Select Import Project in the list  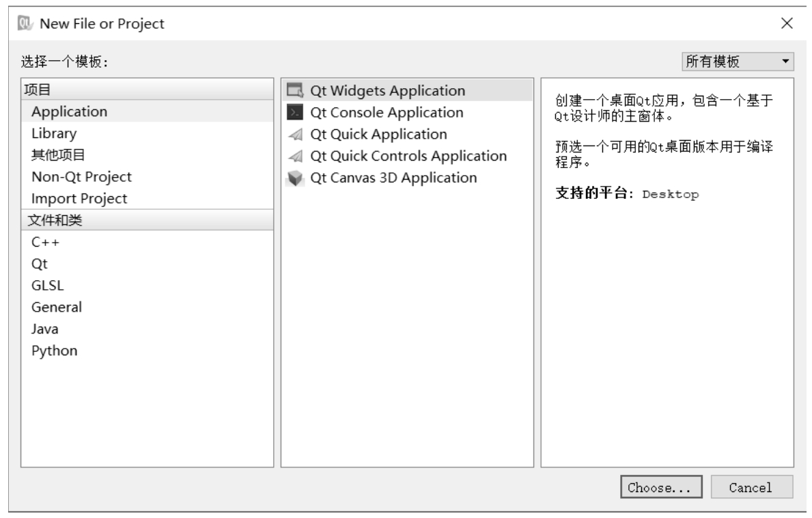click(x=147, y=198)
